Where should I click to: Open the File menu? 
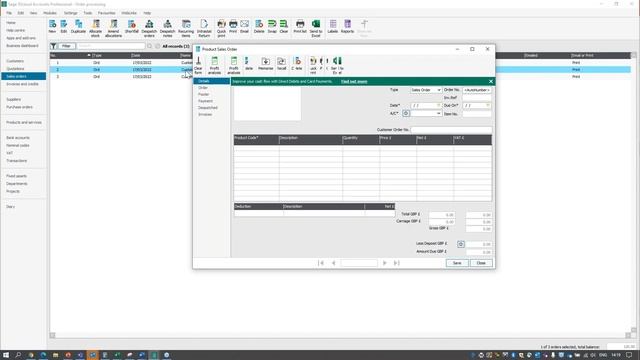[9, 13]
